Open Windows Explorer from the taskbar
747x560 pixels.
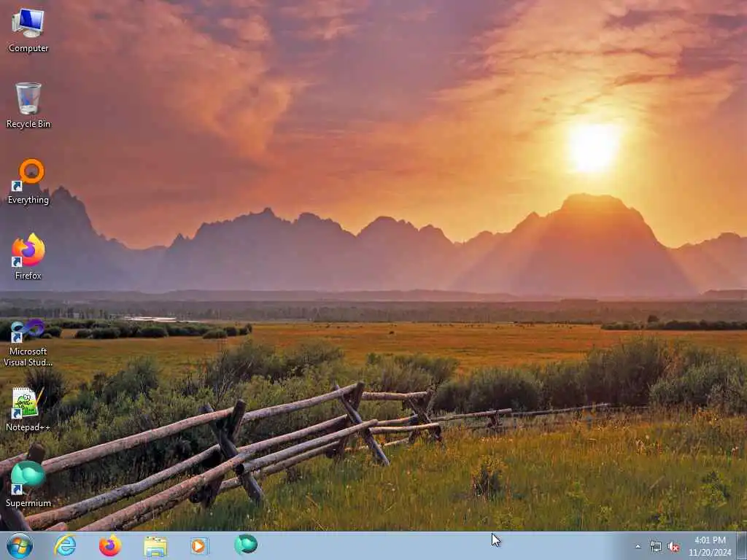click(155, 546)
